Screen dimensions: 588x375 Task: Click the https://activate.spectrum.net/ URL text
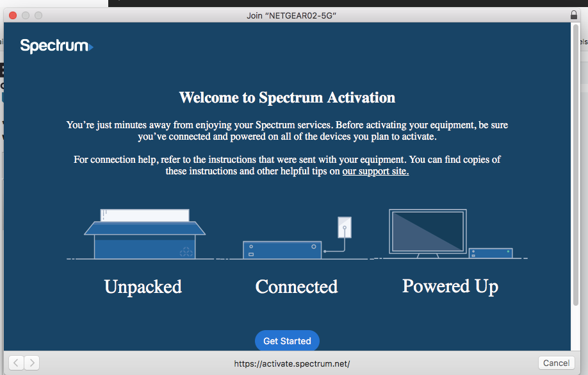pyautogui.click(x=291, y=363)
